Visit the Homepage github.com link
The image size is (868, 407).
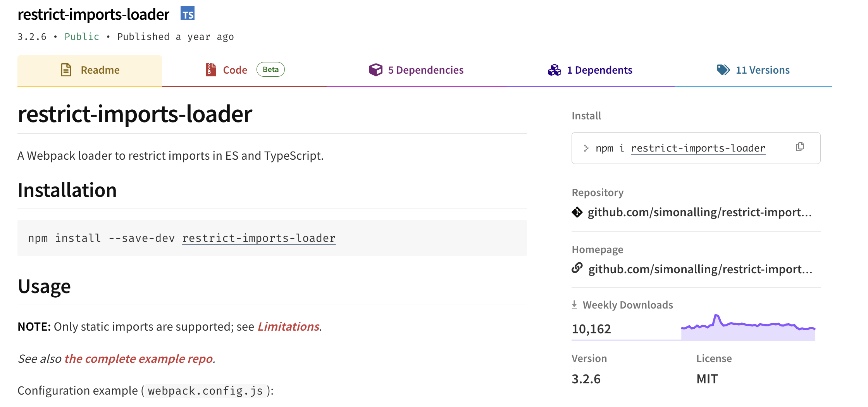pyautogui.click(x=700, y=269)
